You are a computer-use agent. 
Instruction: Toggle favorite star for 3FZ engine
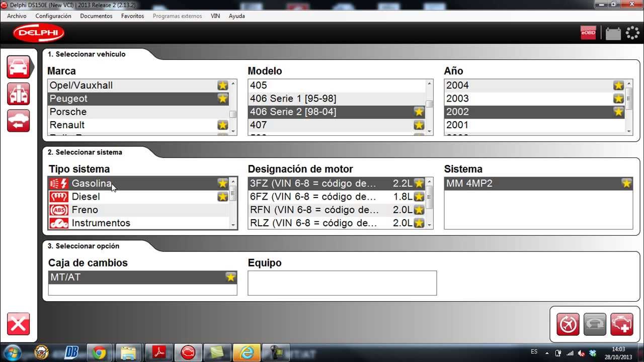[x=419, y=184]
